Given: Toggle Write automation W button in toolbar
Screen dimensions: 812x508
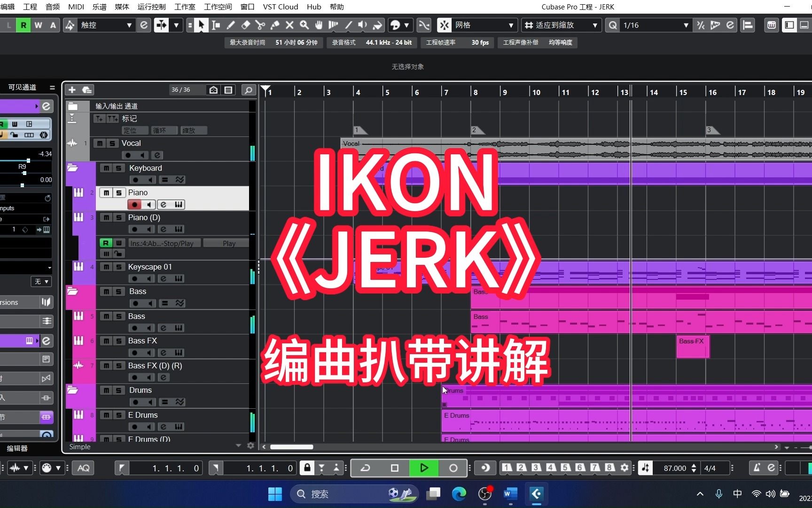Looking at the screenshot, I should coord(38,25).
